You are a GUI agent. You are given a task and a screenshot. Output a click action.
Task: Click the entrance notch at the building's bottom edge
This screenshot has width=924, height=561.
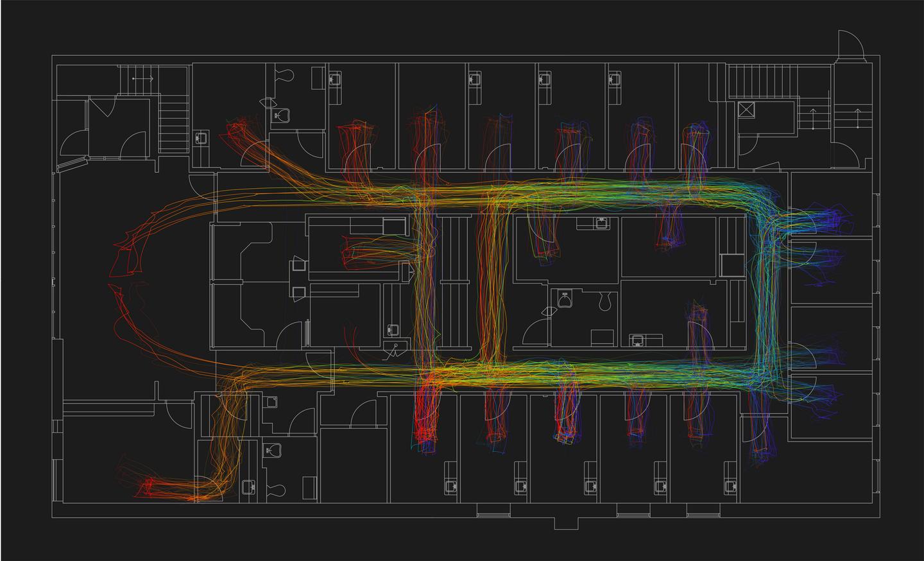[x=564, y=523]
